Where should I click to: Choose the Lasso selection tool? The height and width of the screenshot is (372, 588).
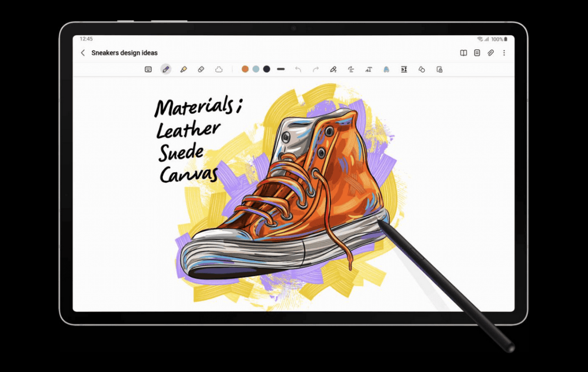pos(219,69)
